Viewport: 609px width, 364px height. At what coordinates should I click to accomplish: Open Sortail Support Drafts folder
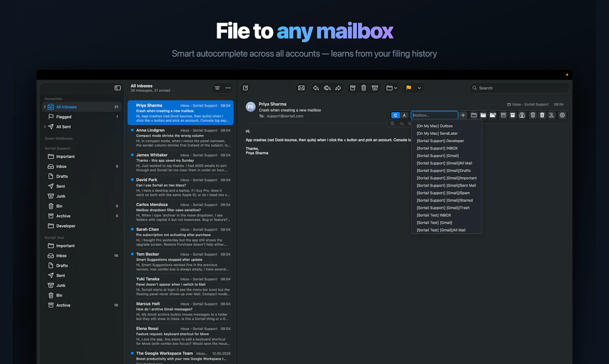[81, 176]
